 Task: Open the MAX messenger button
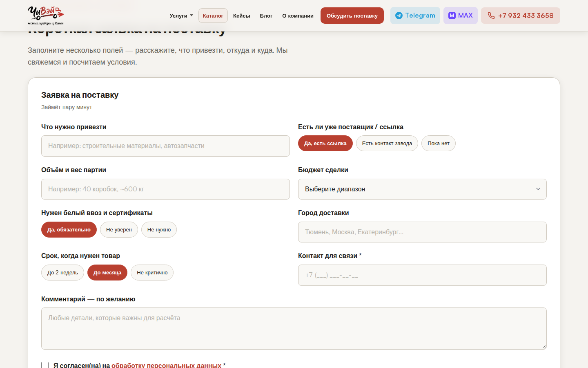click(461, 16)
